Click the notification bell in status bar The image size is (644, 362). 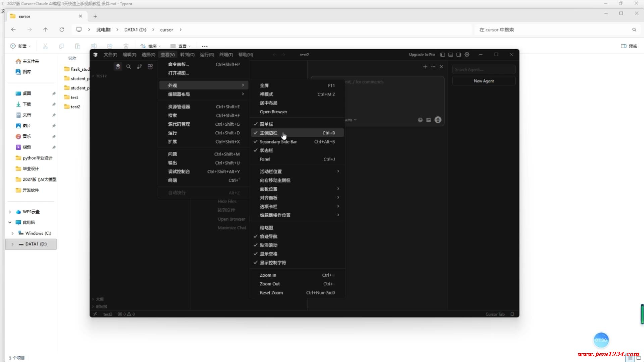(x=512, y=314)
